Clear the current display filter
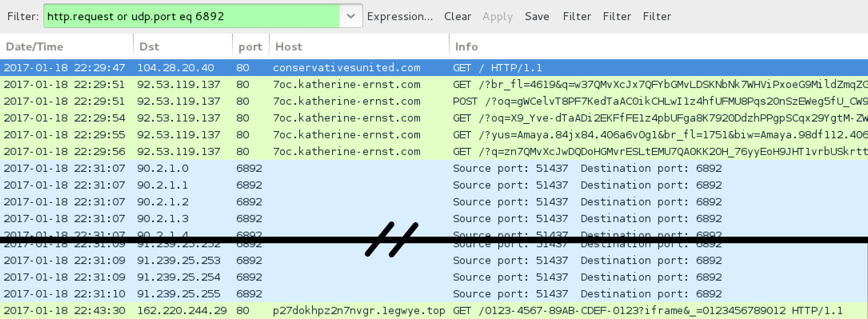The width and height of the screenshot is (868, 319). click(458, 17)
